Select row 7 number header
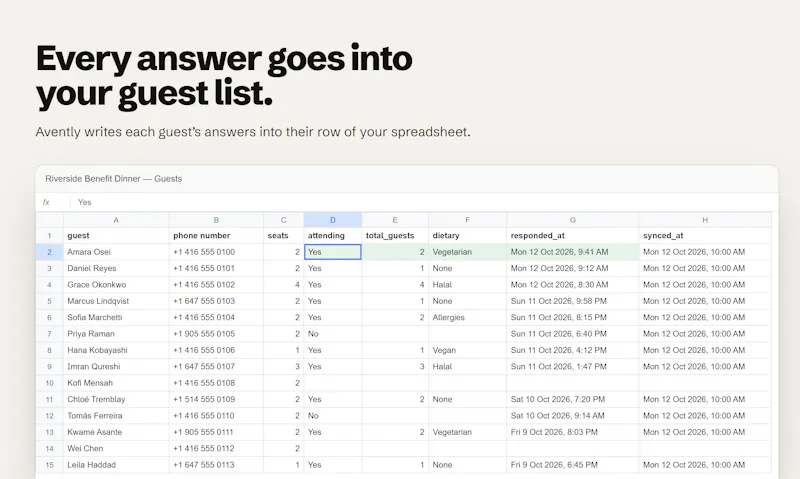Screen dimensions: 800x479 click(x=49, y=334)
